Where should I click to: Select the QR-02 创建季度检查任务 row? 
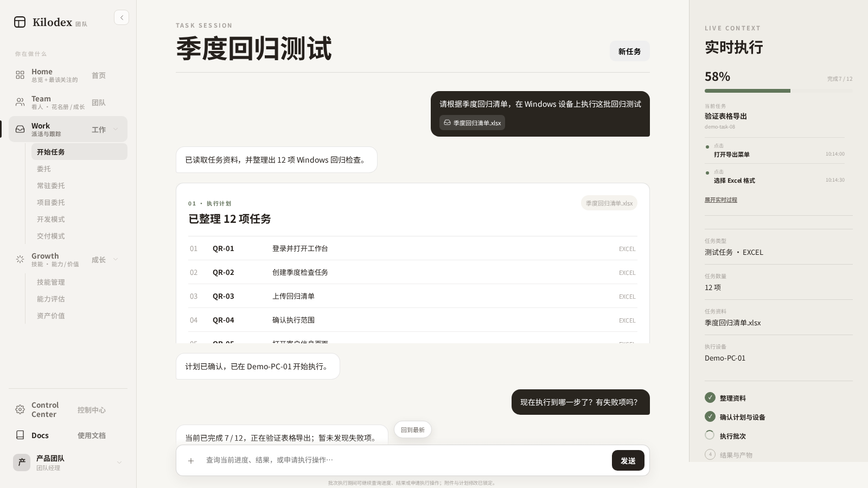(x=412, y=272)
